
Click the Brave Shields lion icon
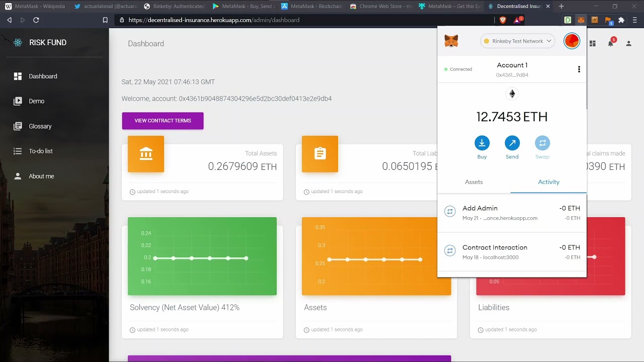tap(503, 20)
